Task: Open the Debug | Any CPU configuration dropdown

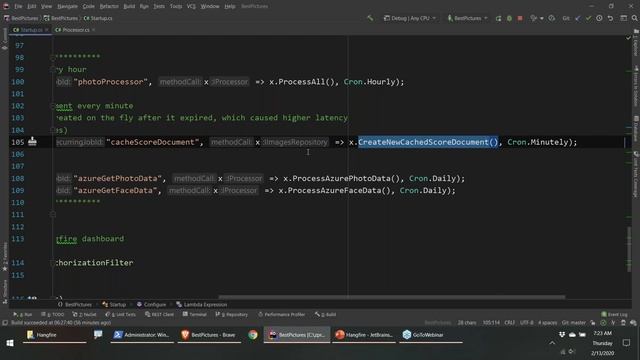Action: tap(409, 18)
